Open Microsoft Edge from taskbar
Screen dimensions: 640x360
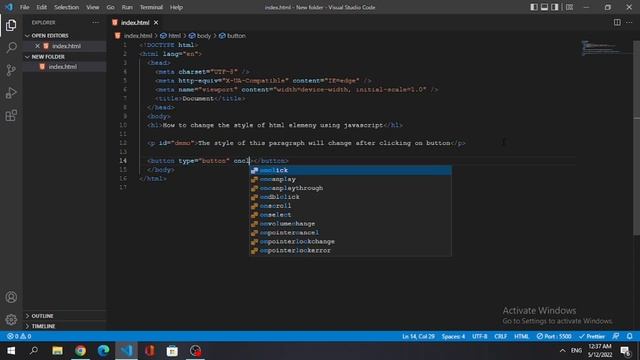(x=103, y=351)
